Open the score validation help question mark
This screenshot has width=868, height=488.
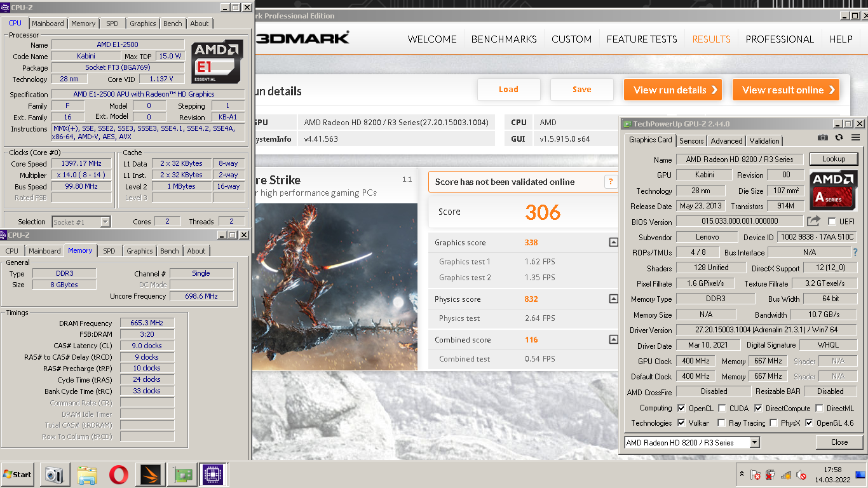point(611,182)
